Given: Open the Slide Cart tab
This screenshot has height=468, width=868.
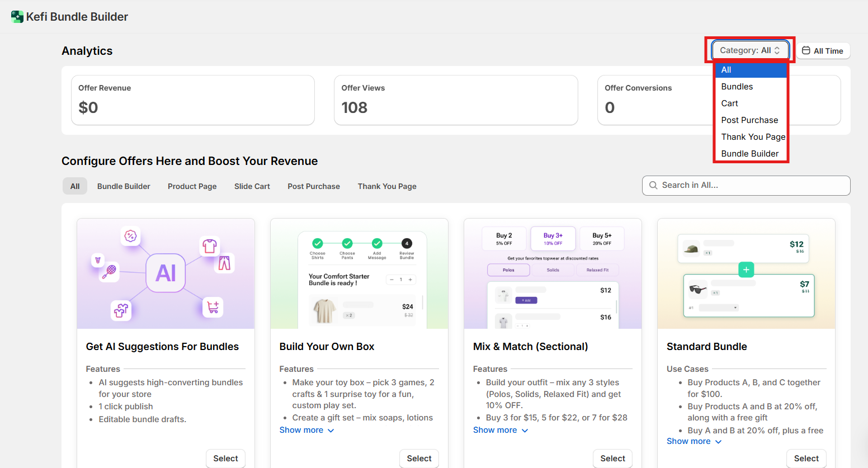Looking at the screenshot, I should tap(252, 186).
